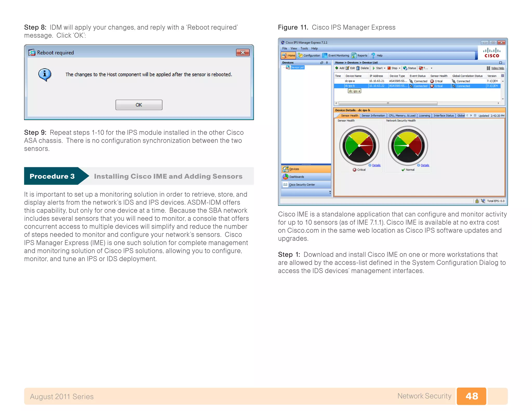532x411 pixels.
Task: Expand the Stop dropdown arrow
Action: 400,68
